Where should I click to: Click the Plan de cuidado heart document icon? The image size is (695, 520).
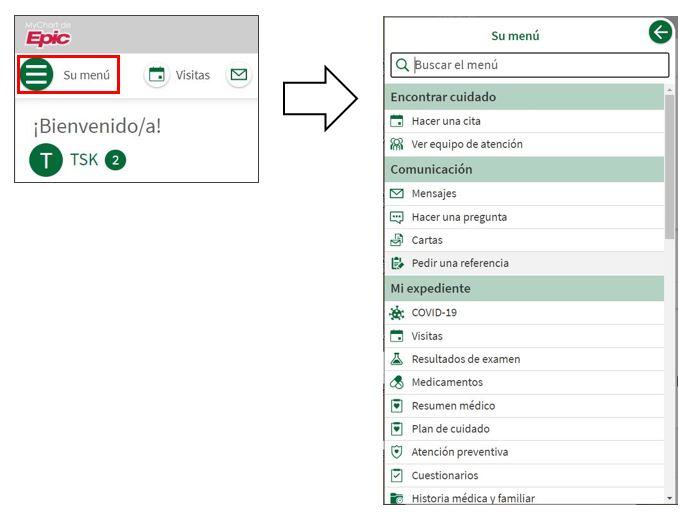[x=397, y=429]
